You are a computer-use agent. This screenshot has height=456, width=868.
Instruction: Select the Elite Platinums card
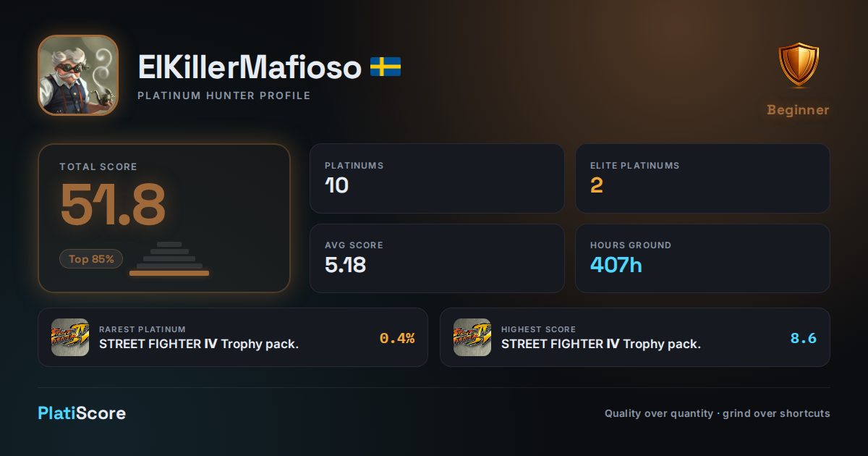pos(702,178)
